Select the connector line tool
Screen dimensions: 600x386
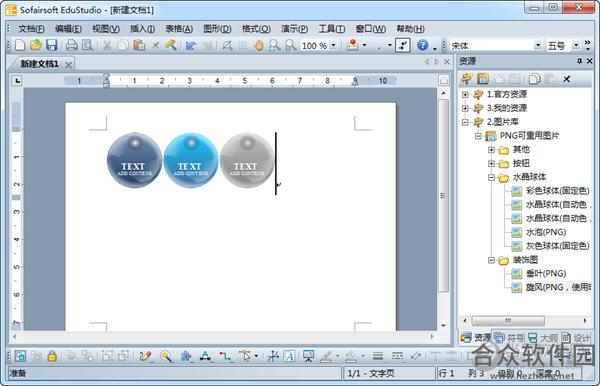tap(225, 356)
